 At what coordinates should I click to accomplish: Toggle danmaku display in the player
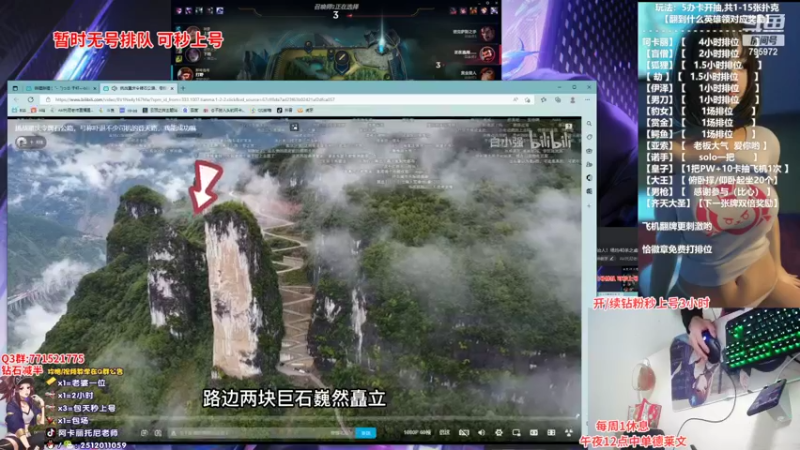pos(144,433)
